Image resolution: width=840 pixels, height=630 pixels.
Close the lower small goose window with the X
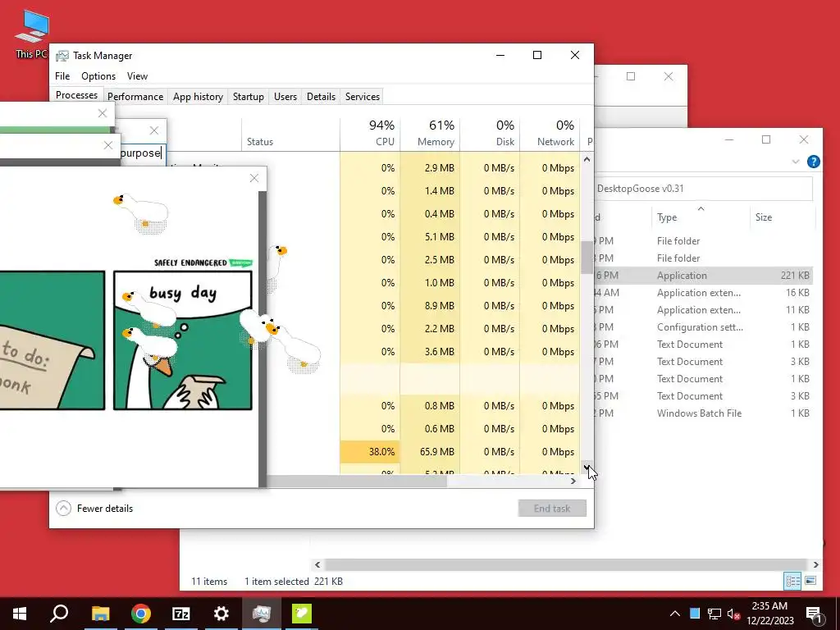point(108,145)
